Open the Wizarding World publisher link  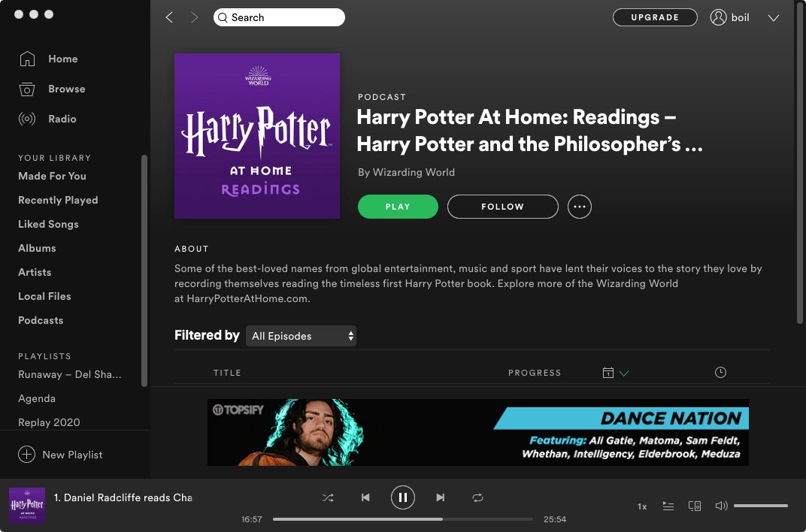414,173
